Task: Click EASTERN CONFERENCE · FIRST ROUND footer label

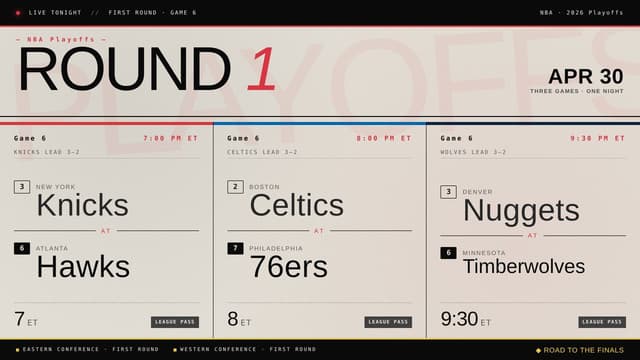Action: (91, 349)
